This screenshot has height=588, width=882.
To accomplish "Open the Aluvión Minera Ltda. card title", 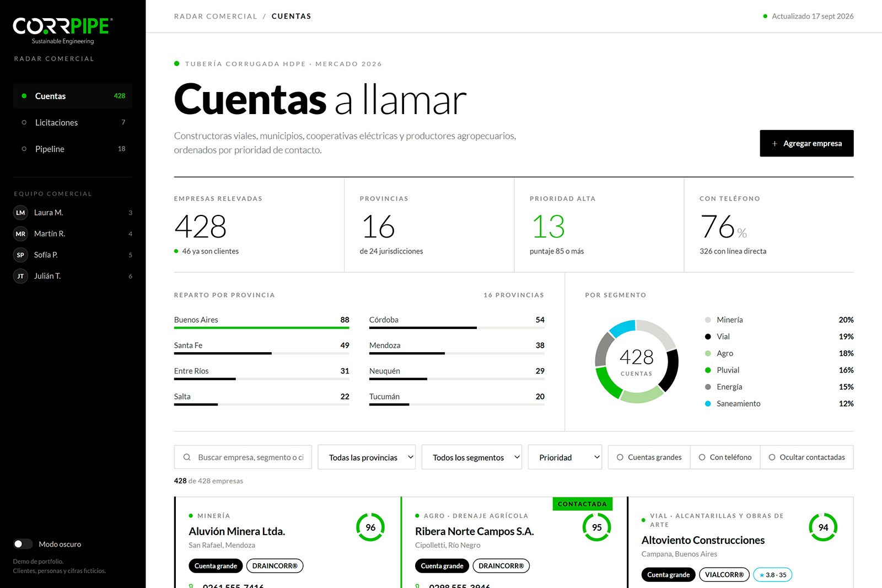I will pyautogui.click(x=237, y=531).
